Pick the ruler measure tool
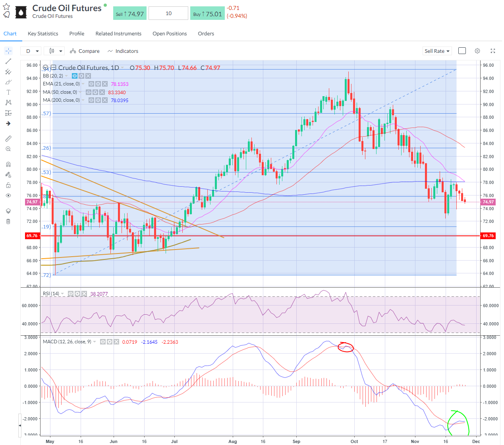 point(8,139)
